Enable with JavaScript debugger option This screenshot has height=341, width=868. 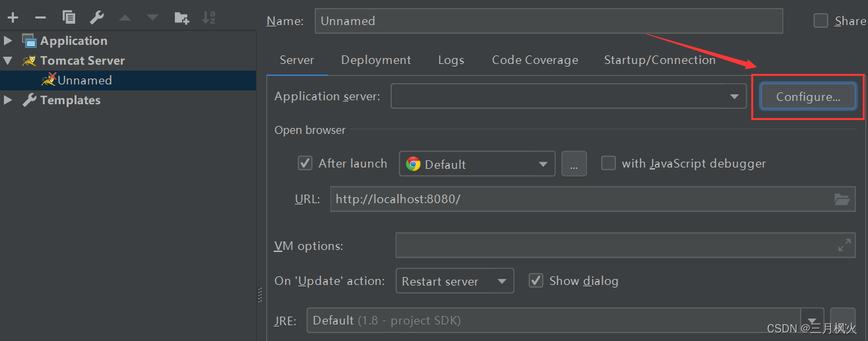608,163
